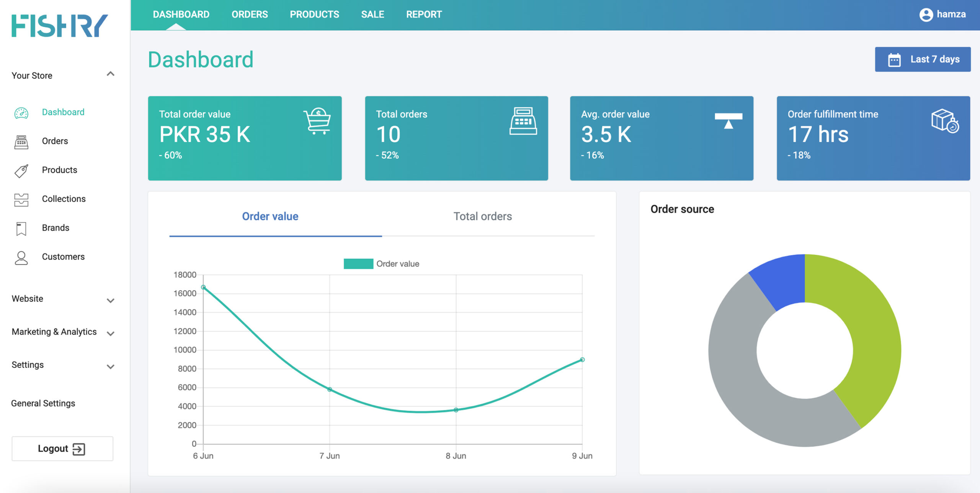Click the Collections tray icon
Image resolution: width=980 pixels, height=493 pixels.
tap(21, 200)
